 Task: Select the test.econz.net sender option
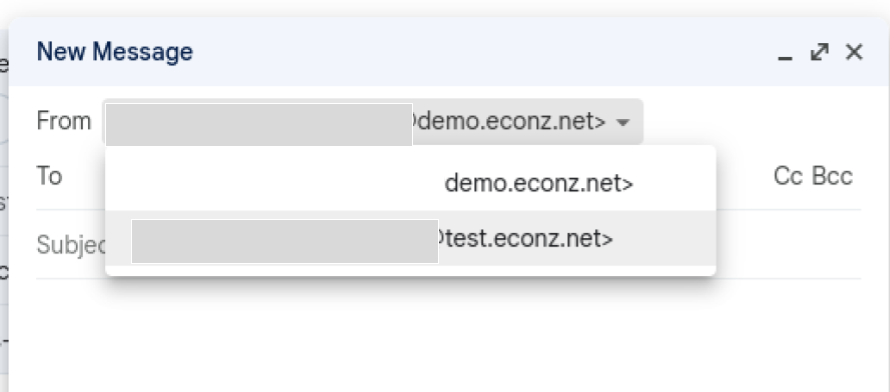coord(410,239)
